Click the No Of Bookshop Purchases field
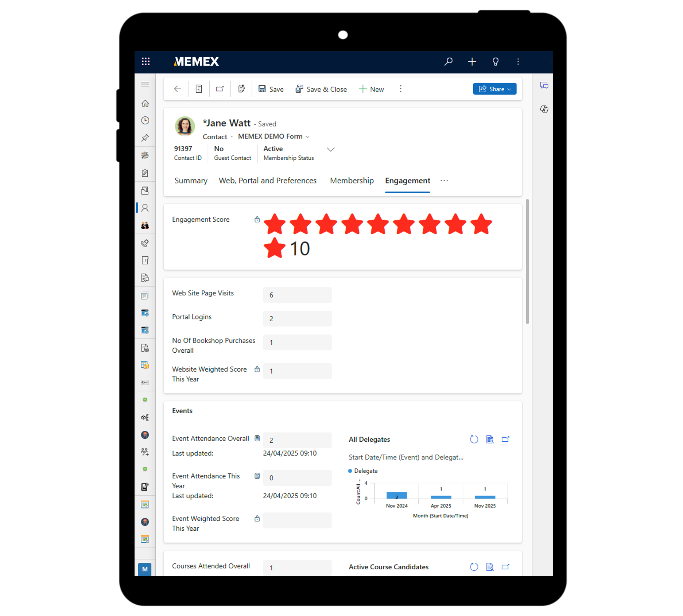 tap(297, 342)
